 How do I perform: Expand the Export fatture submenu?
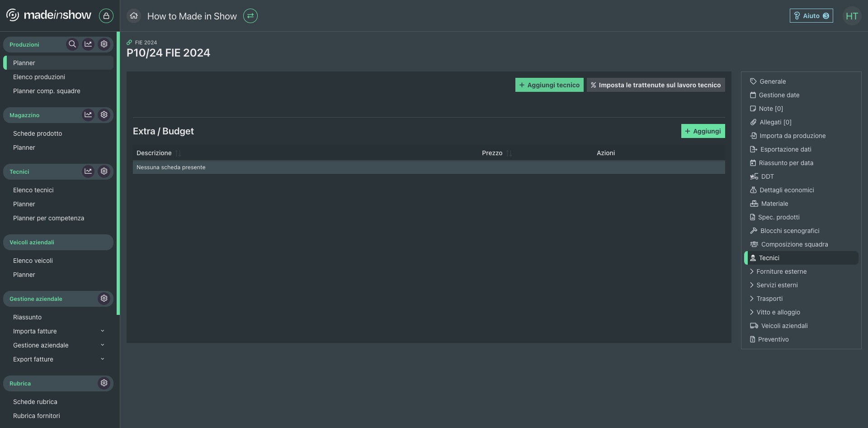102,359
